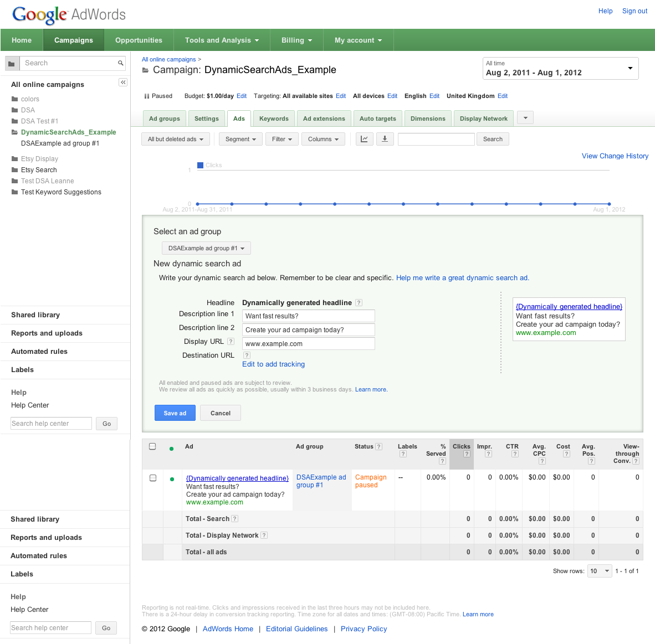Open DSAExample ad group #1 selector dropdown
The height and width of the screenshot is (644, 655).
[206, 248]
